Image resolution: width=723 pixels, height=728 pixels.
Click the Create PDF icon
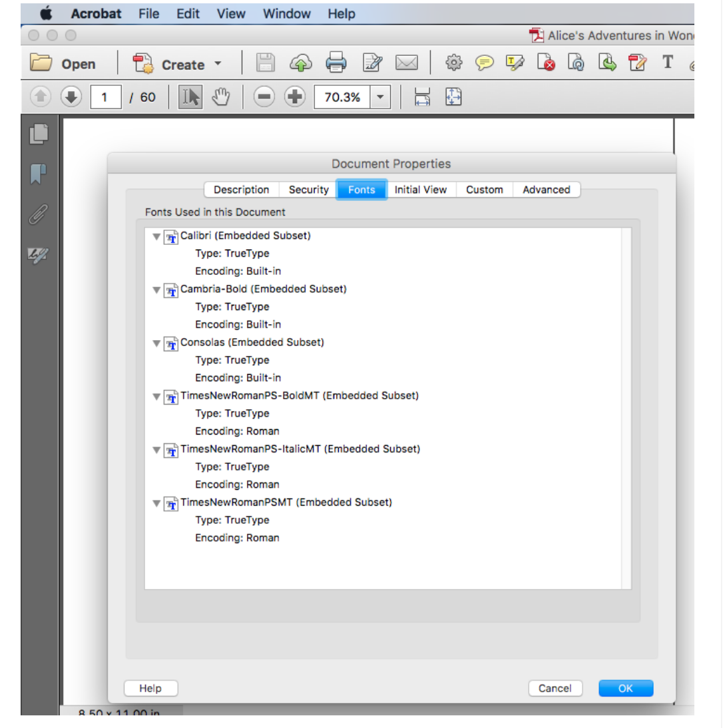click(142, 63)
